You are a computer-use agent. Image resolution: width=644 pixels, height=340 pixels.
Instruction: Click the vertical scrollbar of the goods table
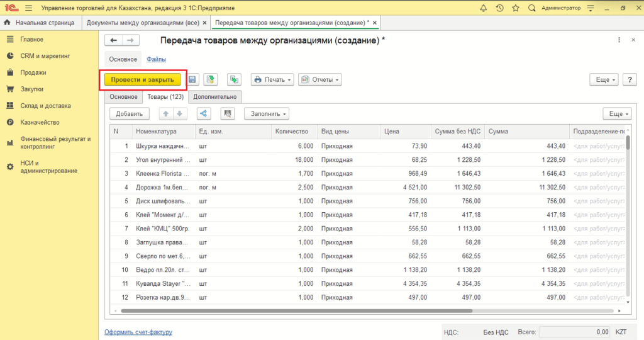628,142
